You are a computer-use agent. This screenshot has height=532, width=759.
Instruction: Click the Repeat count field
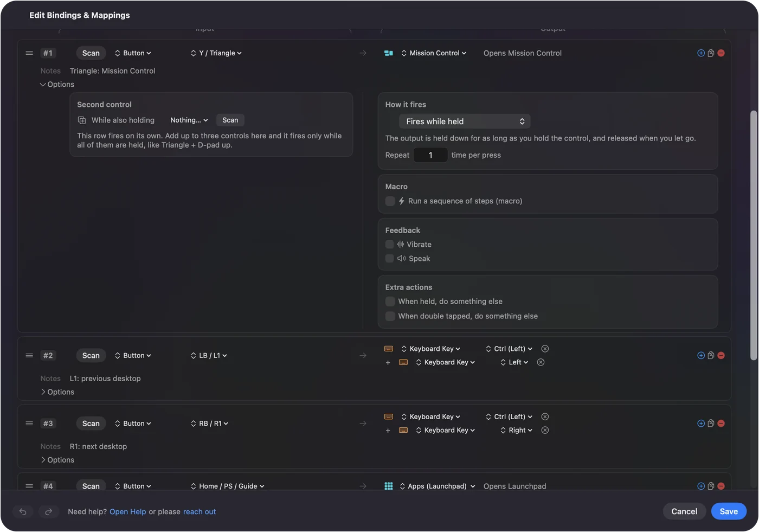click(430, 155)
